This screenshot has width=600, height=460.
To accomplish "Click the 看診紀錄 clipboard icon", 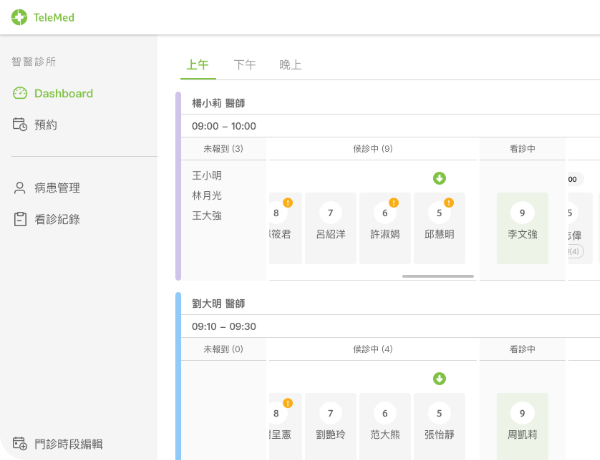I will pyautogui.click(x=20, y=219).
